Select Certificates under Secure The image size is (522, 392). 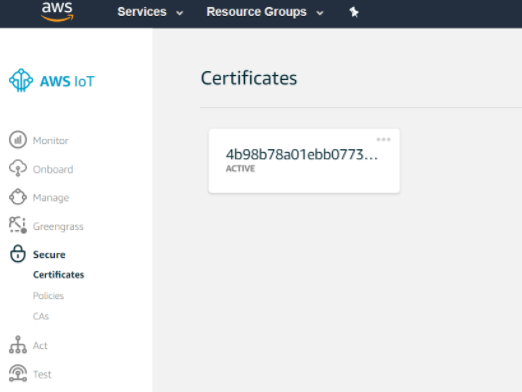click(58, 275)
